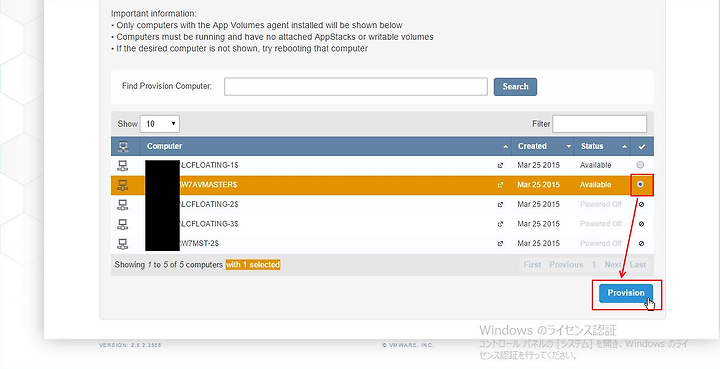Select radio button for W7AVMASTER$ row

(x=640, y=184)
